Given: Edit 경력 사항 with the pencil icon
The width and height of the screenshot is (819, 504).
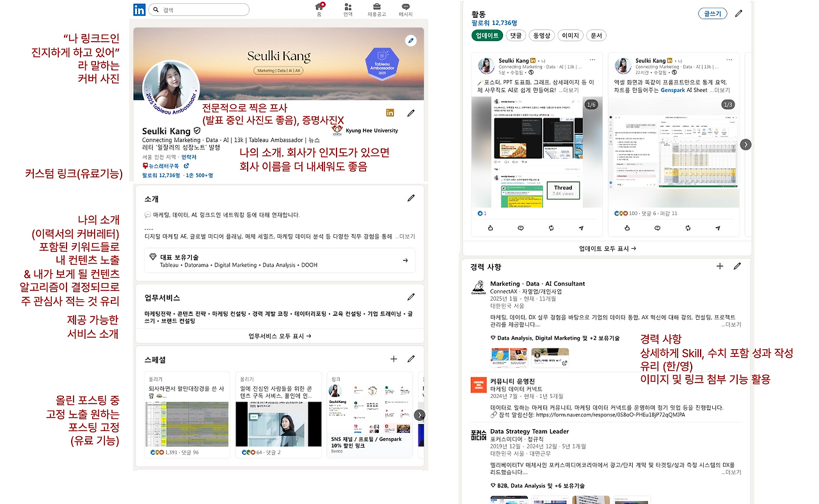Looking at the screenshot, I should coord(738,266).
